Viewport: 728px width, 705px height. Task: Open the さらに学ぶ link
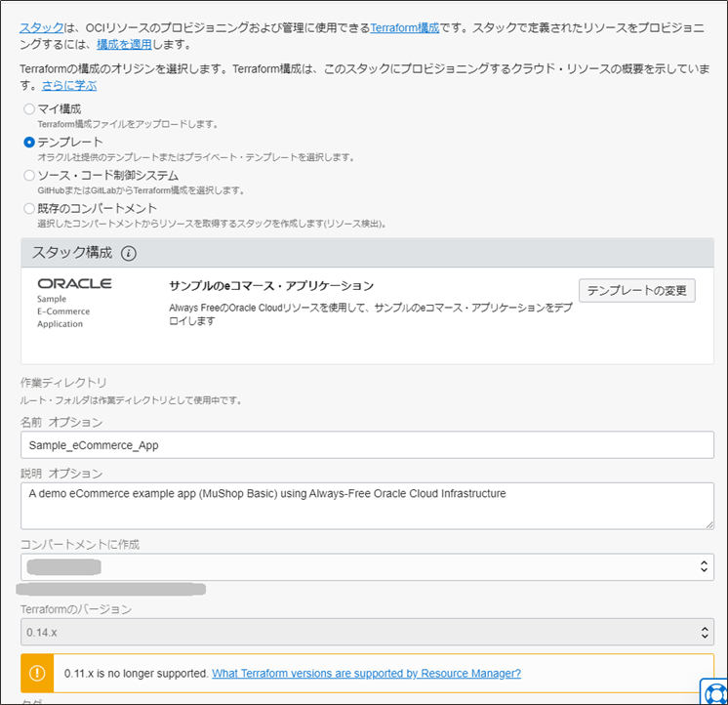click(x=69, y=86)
